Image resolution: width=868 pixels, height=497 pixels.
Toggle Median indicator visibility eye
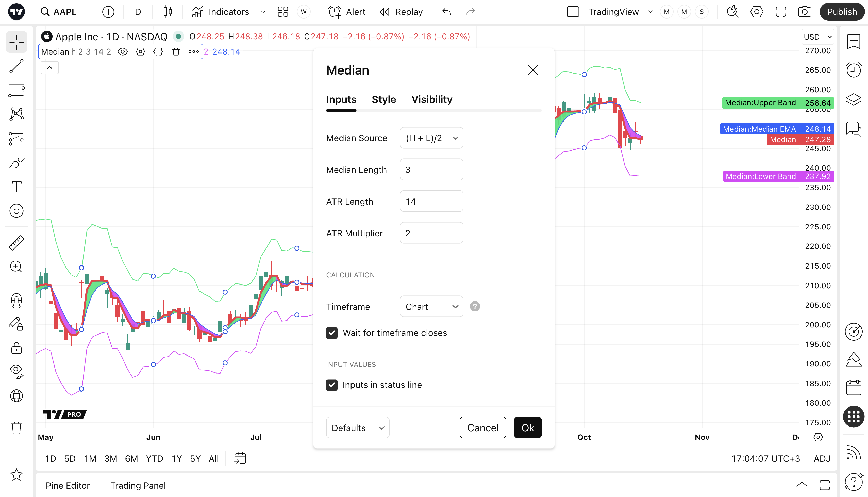tap(123, 51)
